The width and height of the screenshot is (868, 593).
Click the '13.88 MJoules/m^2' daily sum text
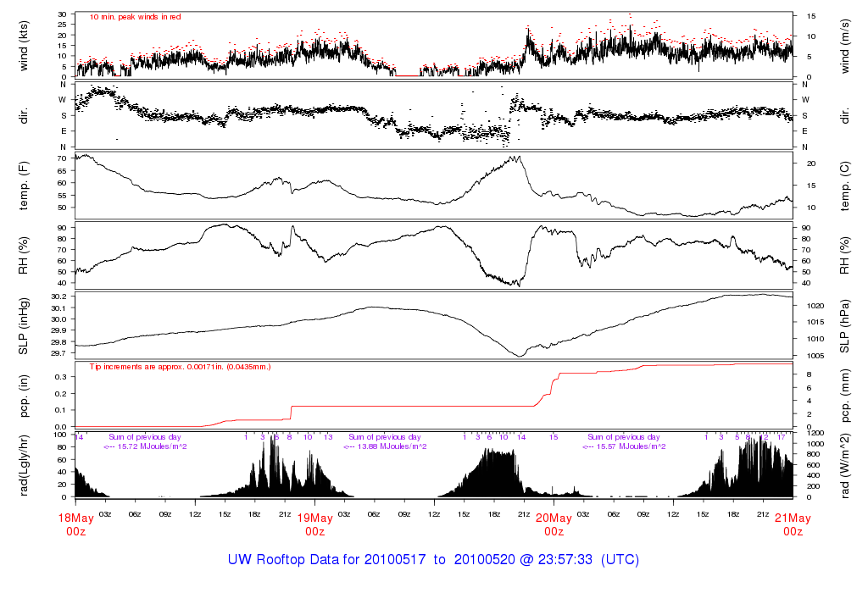392,446
